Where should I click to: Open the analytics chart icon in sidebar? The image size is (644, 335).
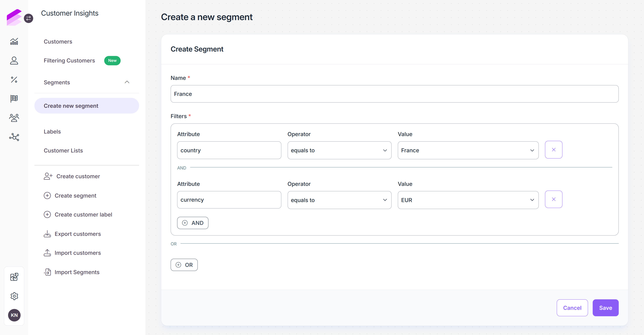click(14, 41)
